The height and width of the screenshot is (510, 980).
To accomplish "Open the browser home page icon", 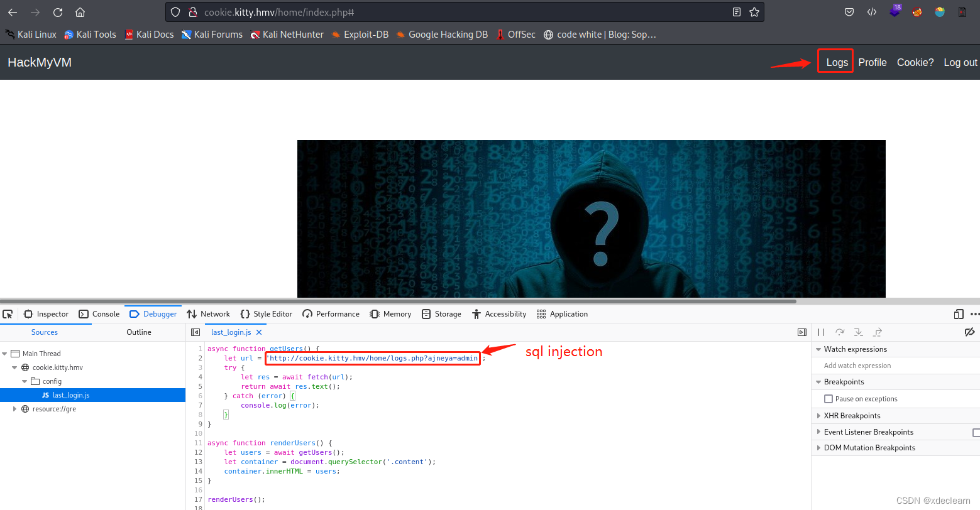I will click(80, 12).
